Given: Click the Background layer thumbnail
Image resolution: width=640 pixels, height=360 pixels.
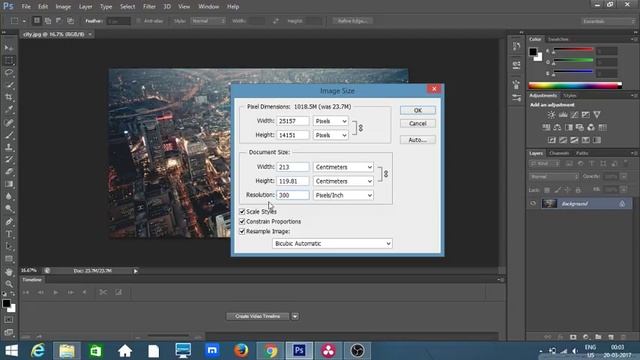Looking at the screenshot, I should pos(549,203).
